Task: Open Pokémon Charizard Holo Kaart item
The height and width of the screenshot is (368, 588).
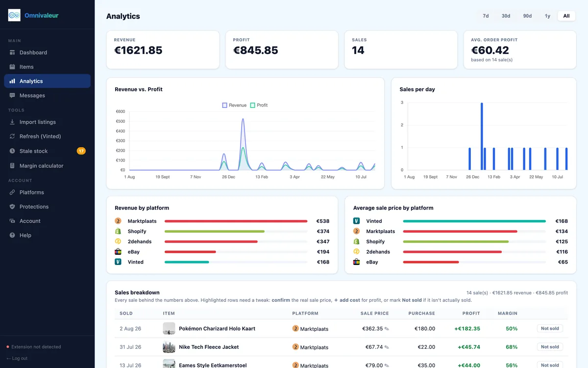Action: click(x=217, y=329)
